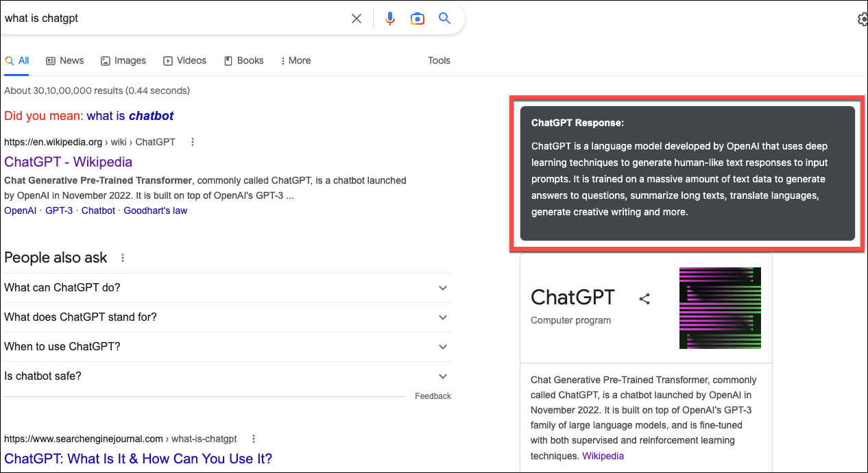Open the ChatGPT logo image thumbnail
The width and height of the screenshot is (868, 473).
coord(720,308)
